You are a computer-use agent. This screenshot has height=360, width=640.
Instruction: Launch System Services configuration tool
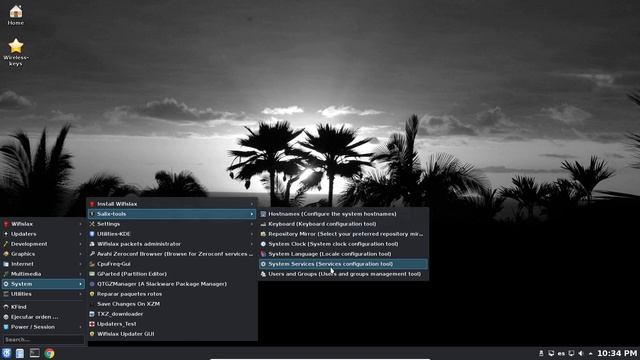[x=343, y=264]
